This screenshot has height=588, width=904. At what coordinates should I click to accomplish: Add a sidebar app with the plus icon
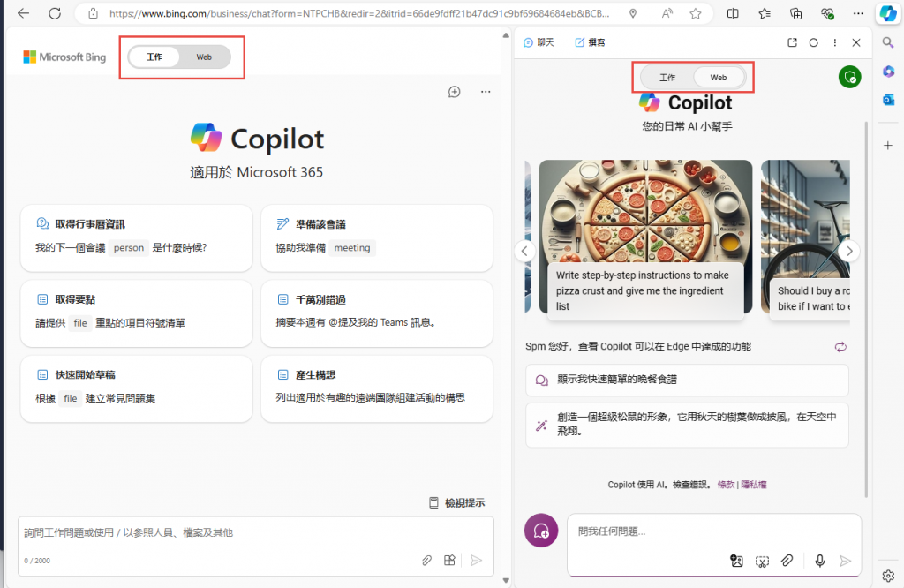pyautogui.click(x=888, y=146)
